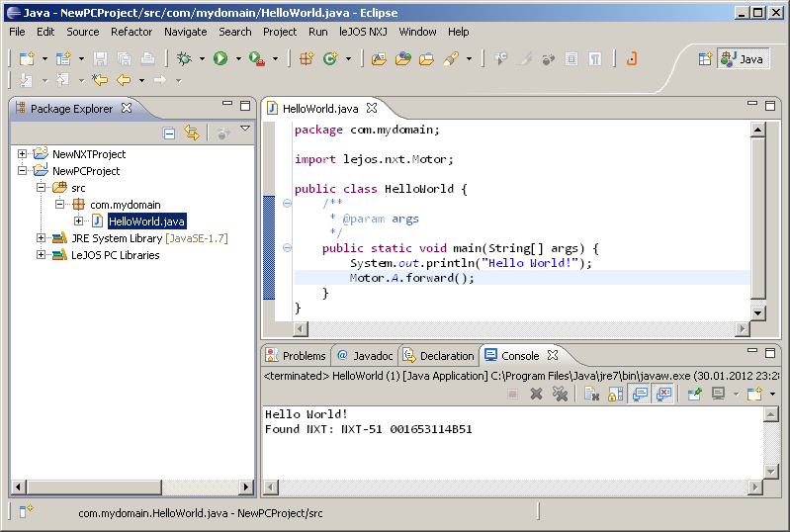Switch to the Javadoc tab
This screenshot has width=790, height=532.
coord(365,356)
